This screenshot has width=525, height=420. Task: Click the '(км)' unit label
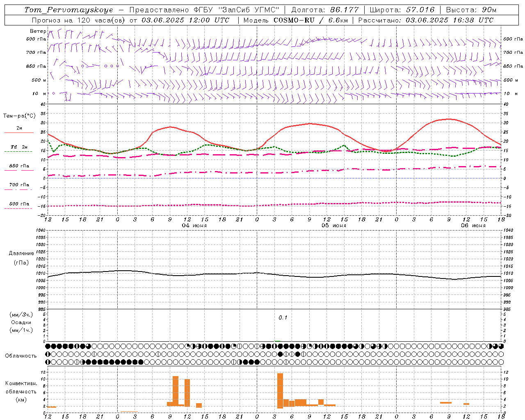pos(21,399)
